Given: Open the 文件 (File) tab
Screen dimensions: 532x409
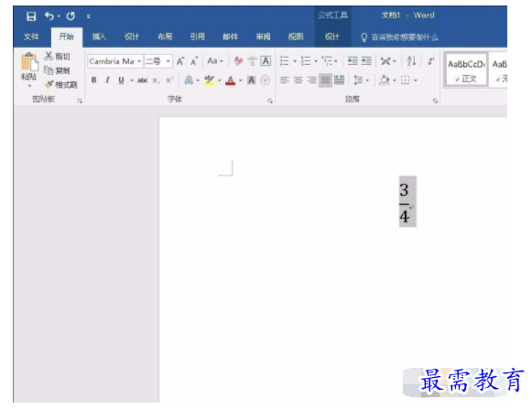Looking at the screenshot, I should point(31,37).
